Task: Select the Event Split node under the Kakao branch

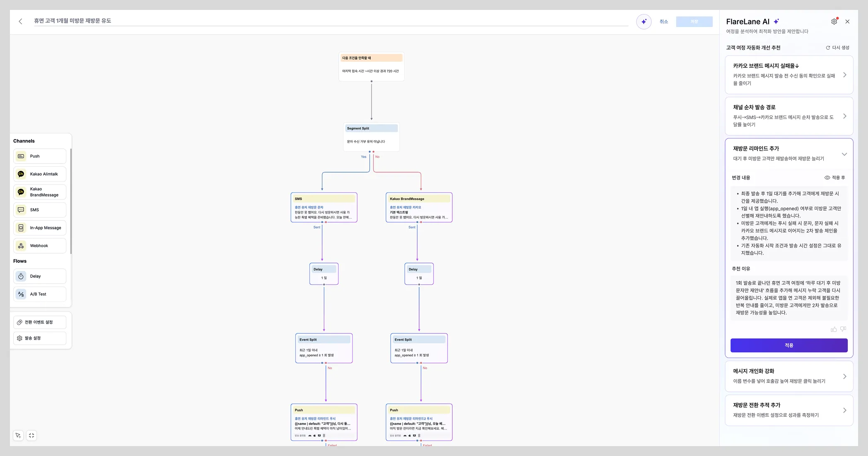Action: tap(419, 348)
